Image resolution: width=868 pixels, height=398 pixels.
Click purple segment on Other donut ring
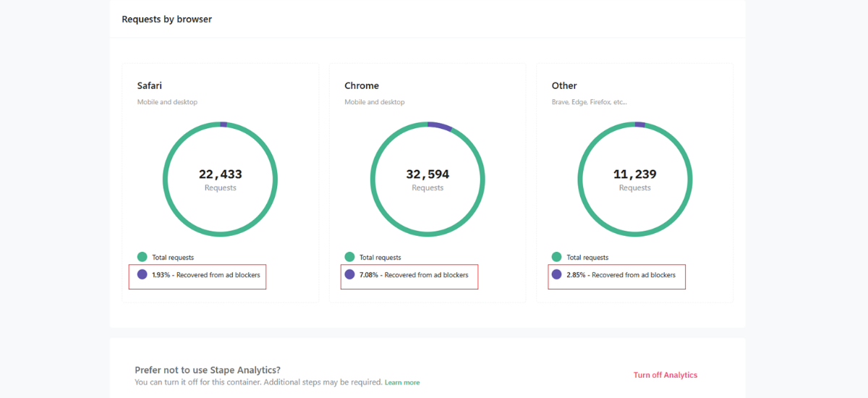(x=640, y=124)
